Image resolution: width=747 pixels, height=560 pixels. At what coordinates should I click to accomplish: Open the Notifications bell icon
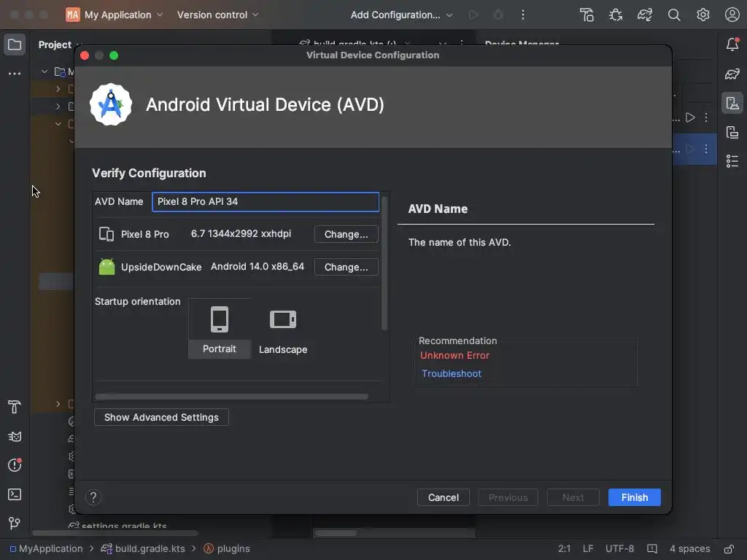tap(732, 44)
